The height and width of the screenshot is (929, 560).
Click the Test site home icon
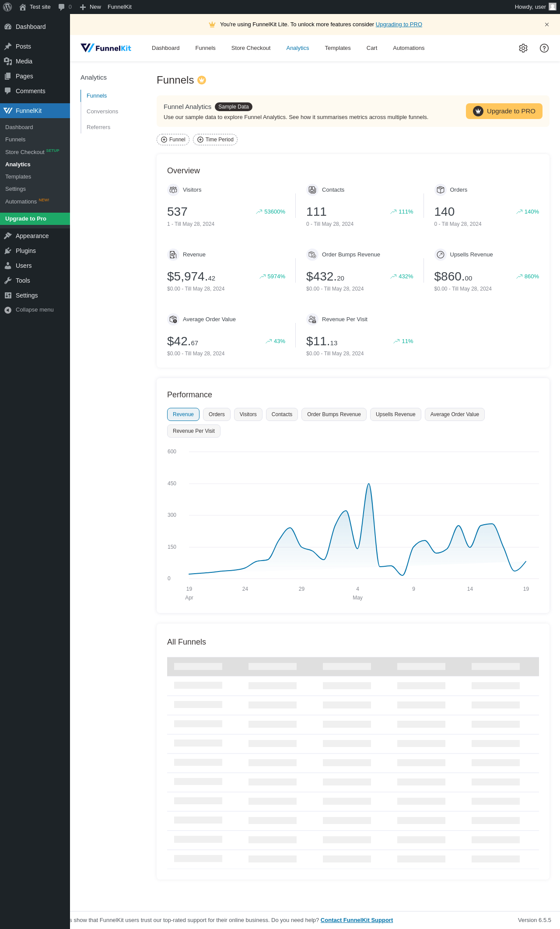click(x=23, y=7)
